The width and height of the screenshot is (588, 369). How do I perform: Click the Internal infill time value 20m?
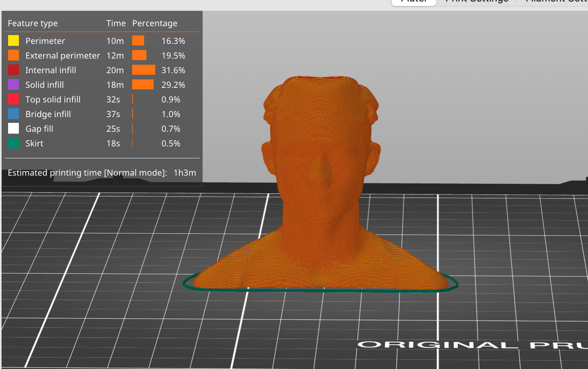tap(115, 70)
